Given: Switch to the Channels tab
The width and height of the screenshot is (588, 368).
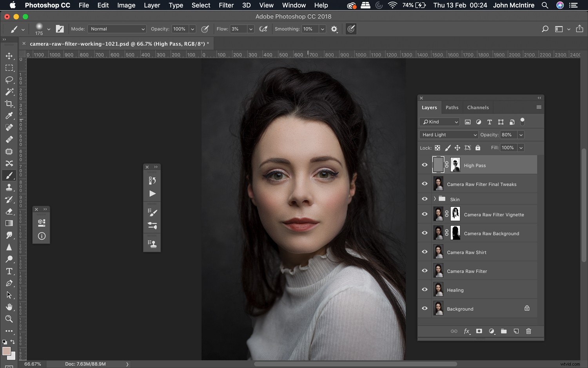Looking at the screenshot, I should (478, 107).
